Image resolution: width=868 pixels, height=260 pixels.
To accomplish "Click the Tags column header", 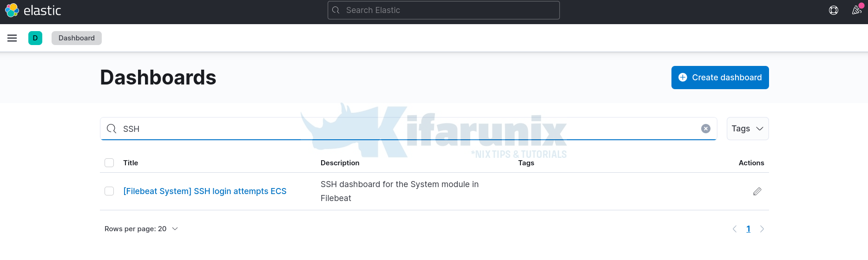I will 526,162.
